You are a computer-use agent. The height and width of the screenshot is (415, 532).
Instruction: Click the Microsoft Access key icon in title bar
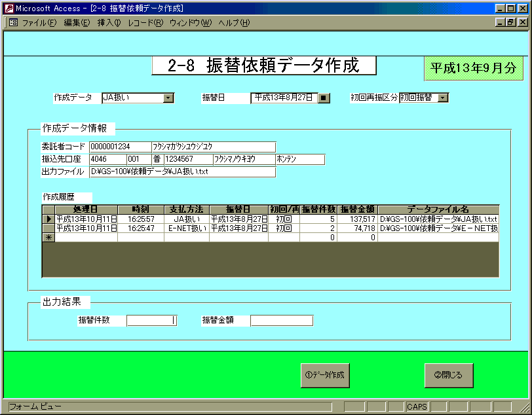point(9,8)
